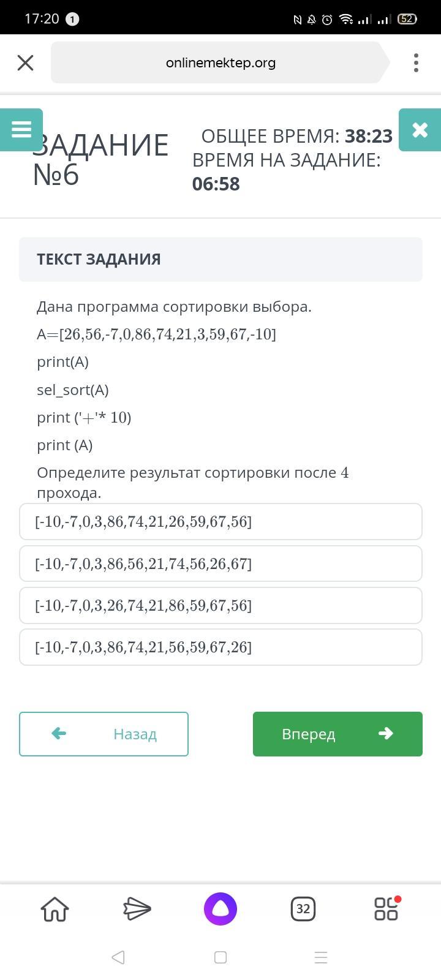441x980 pixels.
Task: Proceed with the Вперед button
Action: [x=337, y=734]
